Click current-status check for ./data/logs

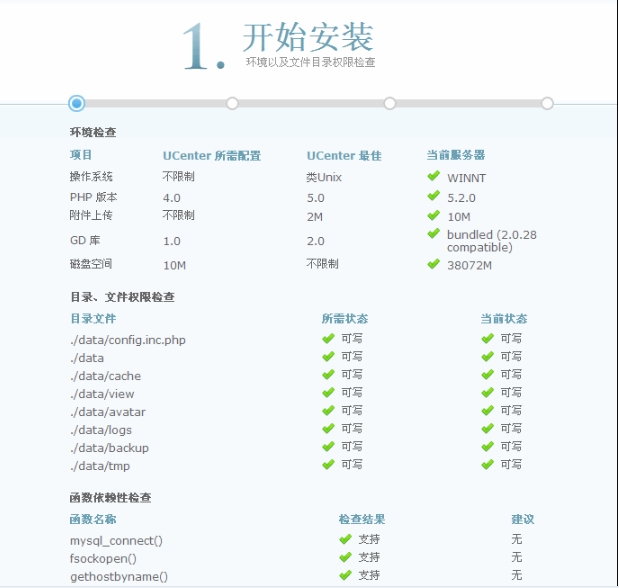(x=488, y=428)
